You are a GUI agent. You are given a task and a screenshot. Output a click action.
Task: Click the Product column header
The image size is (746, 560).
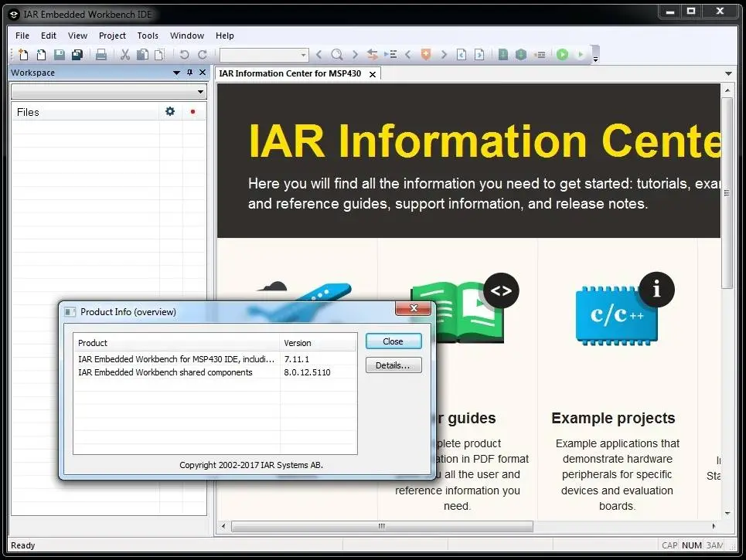pyautogui.click(x=176, y=343)
